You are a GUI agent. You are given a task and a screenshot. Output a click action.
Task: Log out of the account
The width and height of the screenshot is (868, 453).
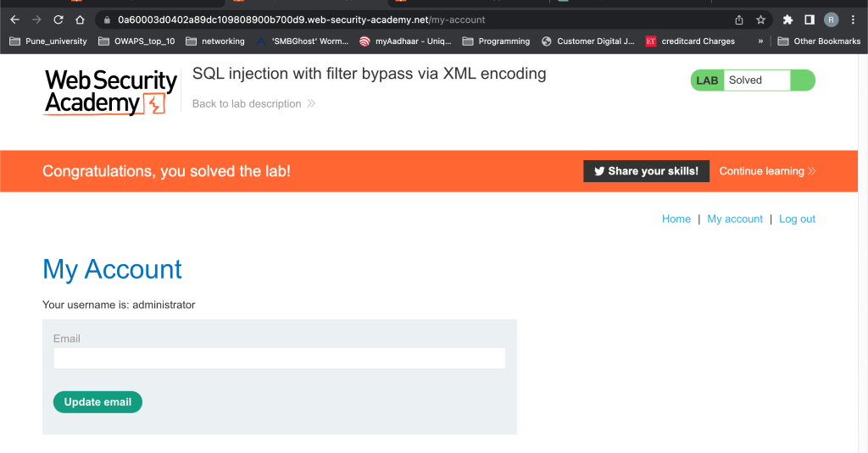click(x=797, y=218)
